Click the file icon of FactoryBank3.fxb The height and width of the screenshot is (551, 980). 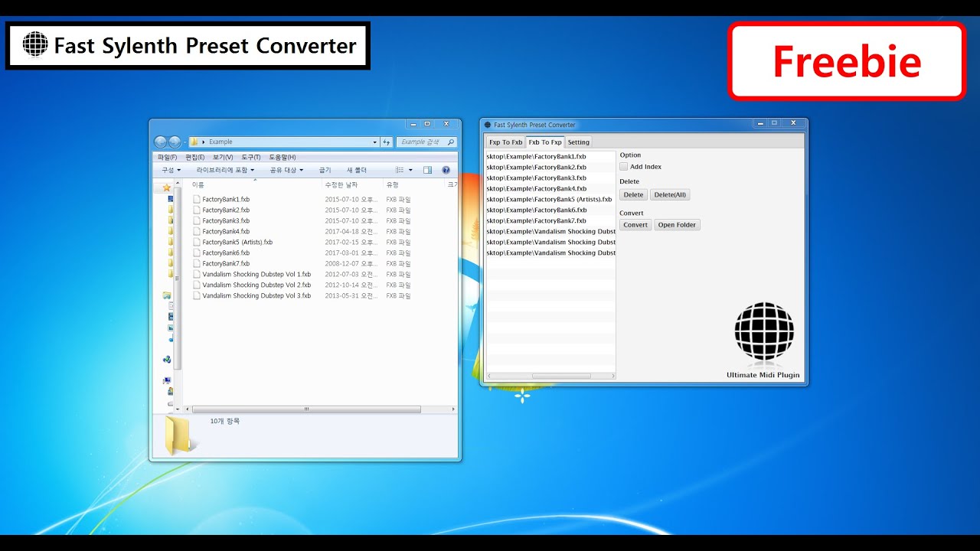197,220
